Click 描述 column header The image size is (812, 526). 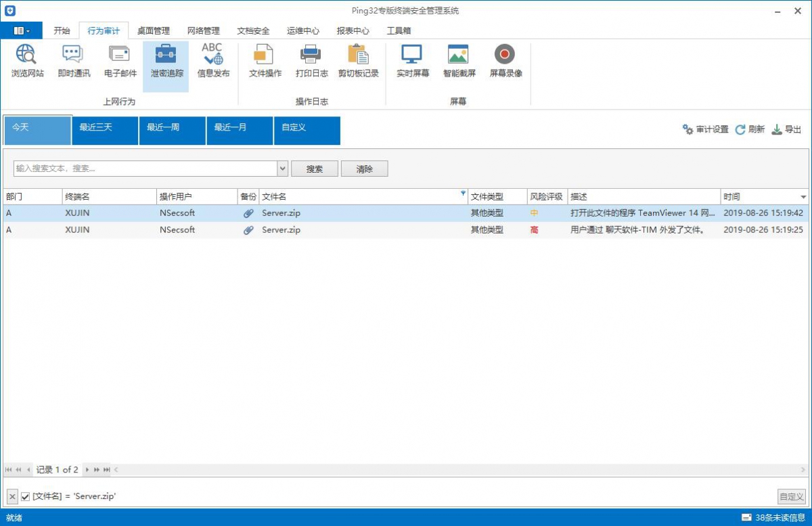[x=644, y=196]
